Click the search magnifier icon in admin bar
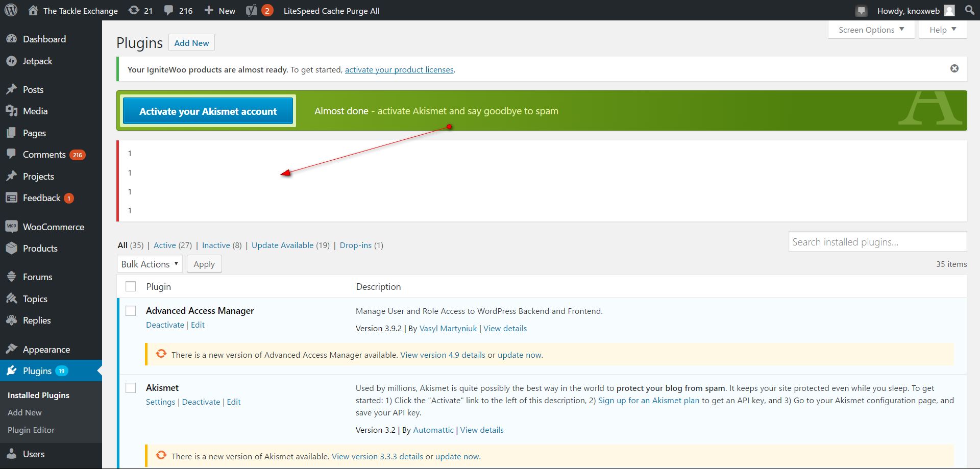 pos(970,10)
